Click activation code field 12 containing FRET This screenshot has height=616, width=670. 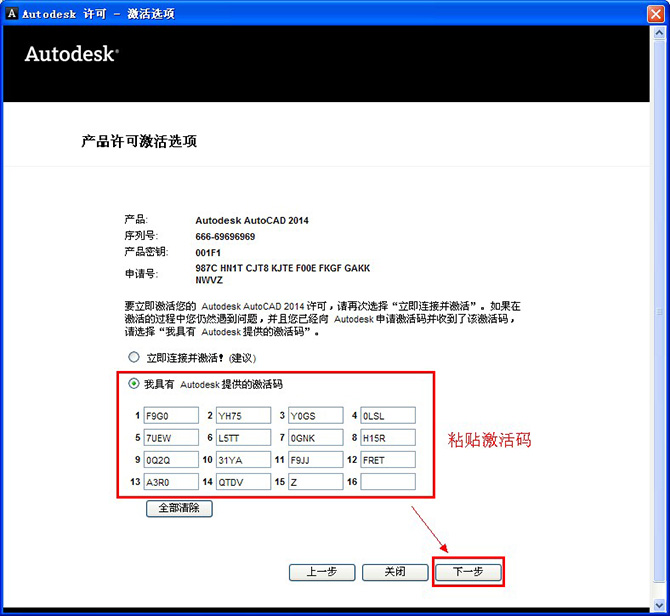pos(388,460)
